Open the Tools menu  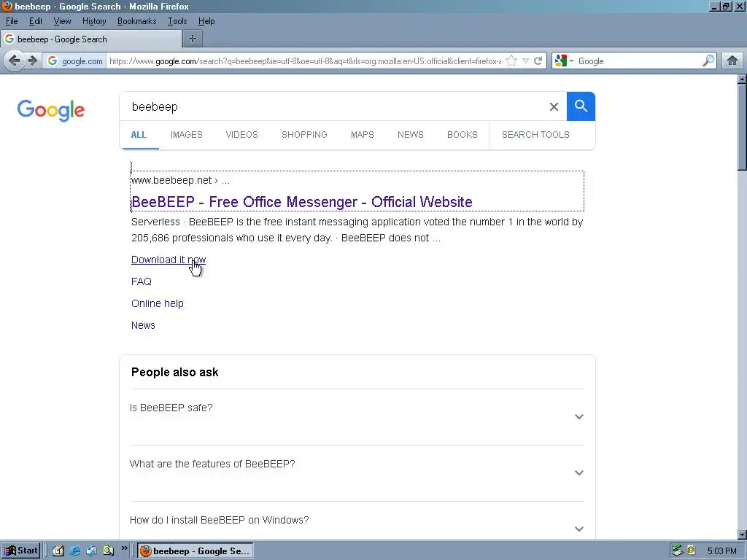[177, 21]
